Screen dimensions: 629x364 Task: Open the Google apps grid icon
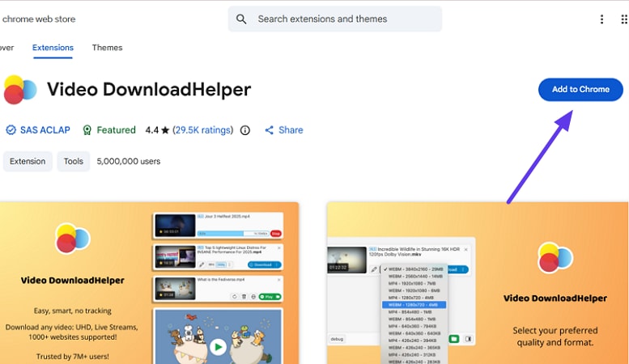624,19
